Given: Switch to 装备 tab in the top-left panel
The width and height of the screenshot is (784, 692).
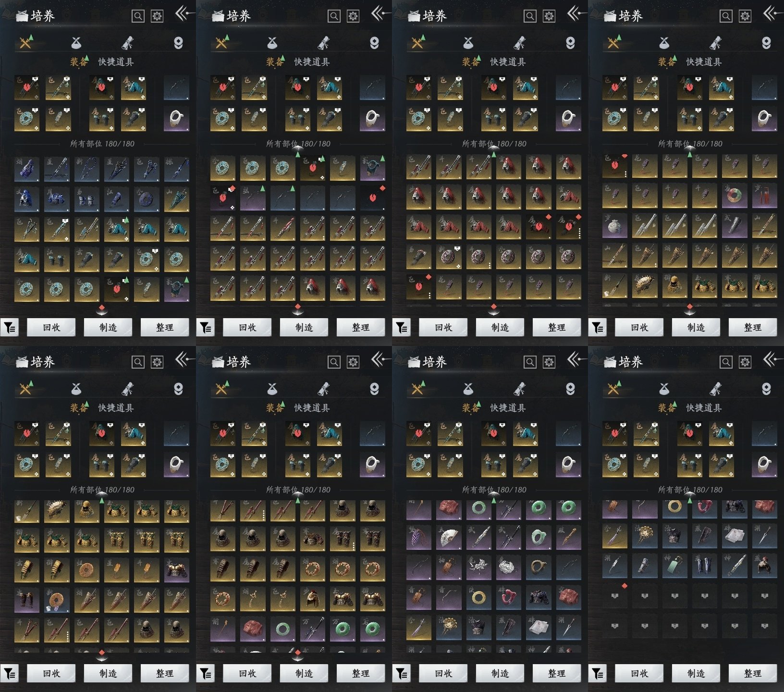Looking at the screenshot, I should pyautogui.click(x=79, y=62).
